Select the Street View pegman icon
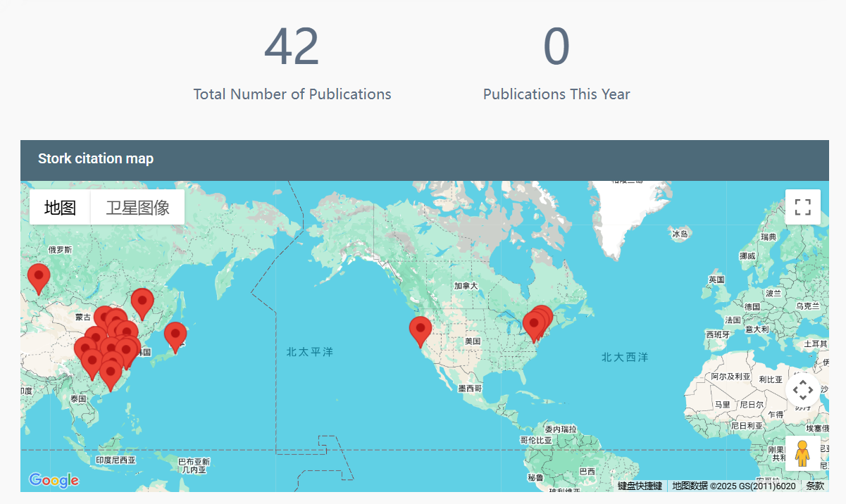Image resolution: width=846 pixels, height=504 pixels. pyautogui.click(x=803, y=453)
